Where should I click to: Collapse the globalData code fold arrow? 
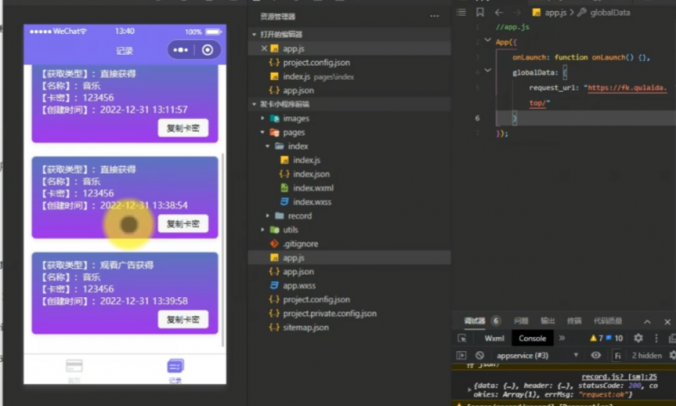point(488,72)
